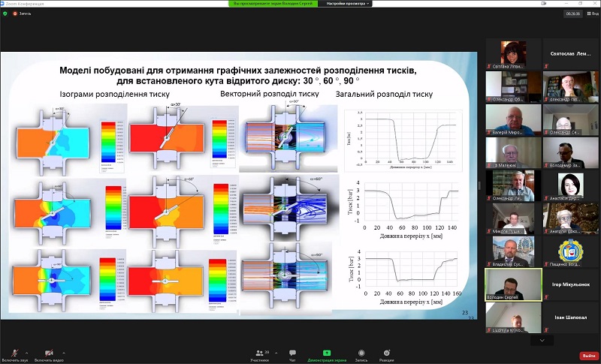Click the Векторний розподіл тиску heading
601x364 pixels.
click(270, 94)
